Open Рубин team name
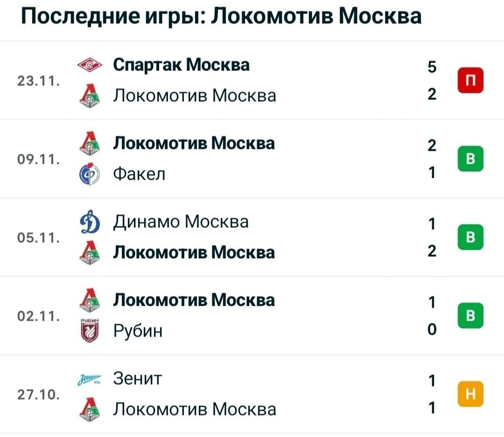 point(138,331)
